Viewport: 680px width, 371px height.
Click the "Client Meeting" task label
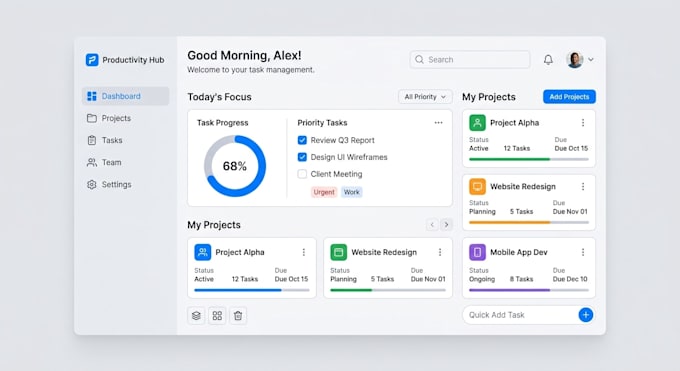click(336, 174)
